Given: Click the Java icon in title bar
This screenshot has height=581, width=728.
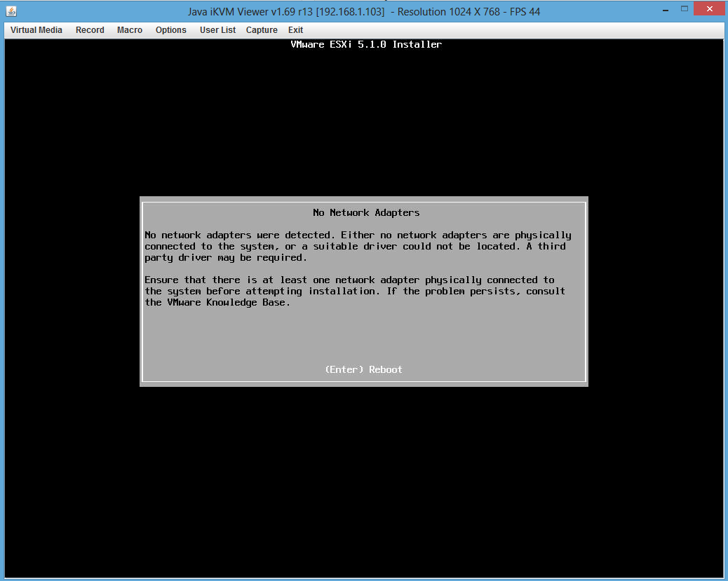Looking at the screenshot, I should [12, 11].
